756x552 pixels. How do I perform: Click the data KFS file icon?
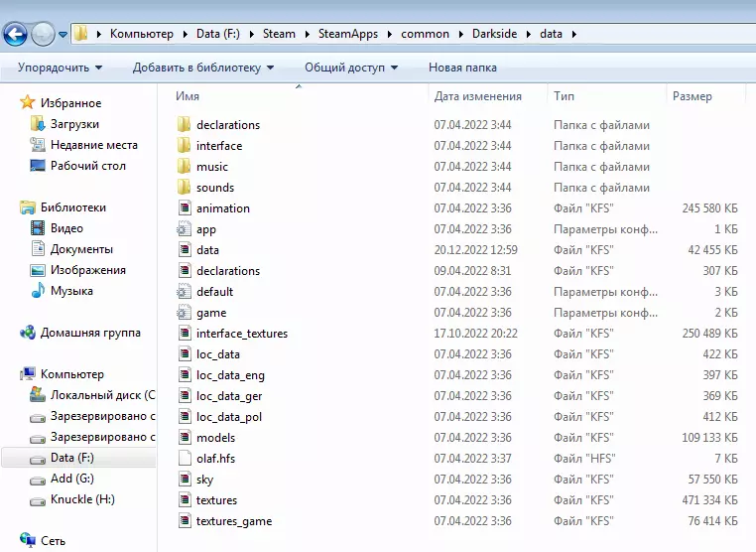185,249
